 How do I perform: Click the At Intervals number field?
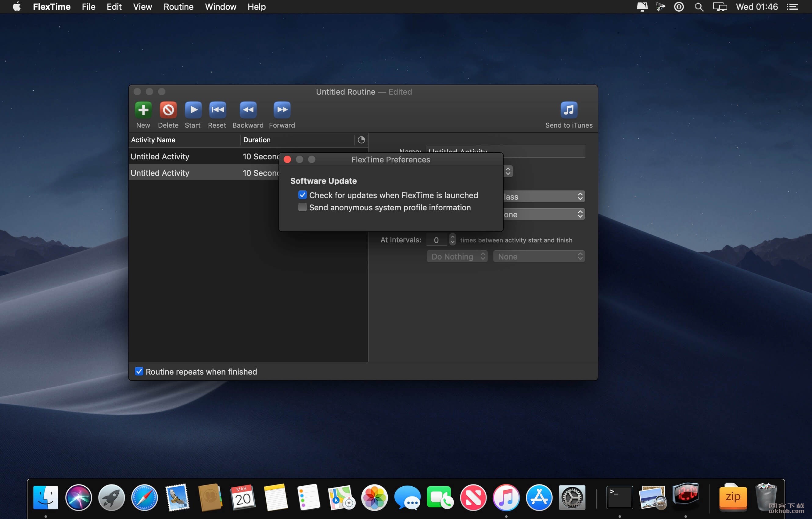437,240
